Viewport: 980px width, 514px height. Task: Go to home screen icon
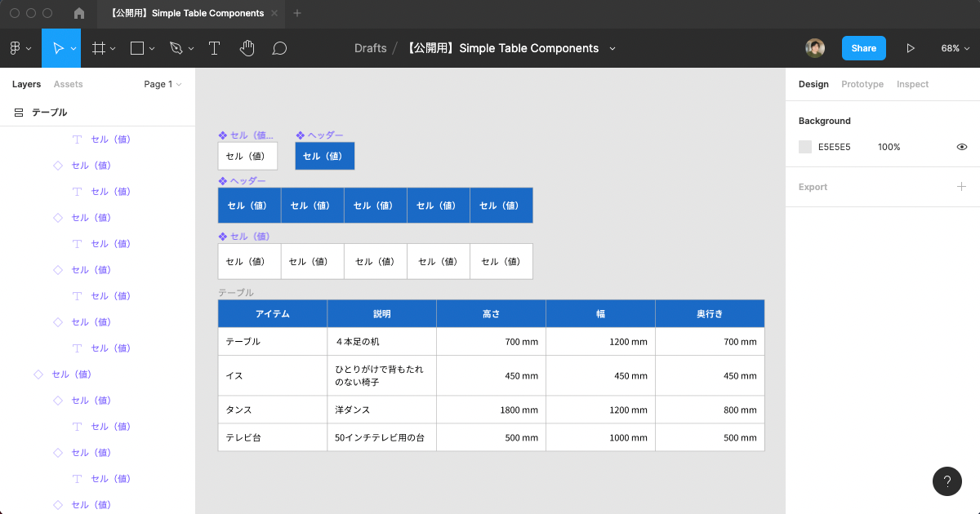click(x=79, y=13)
